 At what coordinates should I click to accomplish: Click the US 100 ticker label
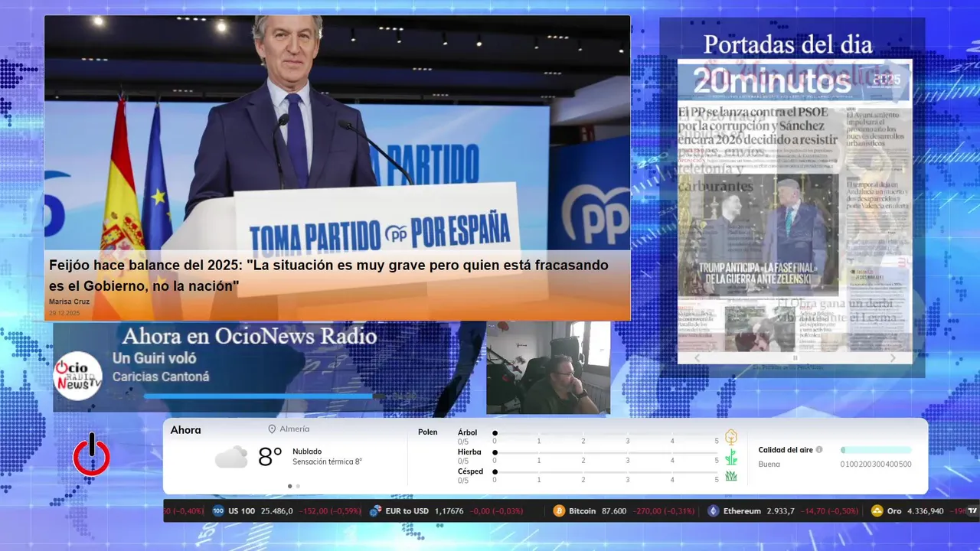click(x=241, y=511)
